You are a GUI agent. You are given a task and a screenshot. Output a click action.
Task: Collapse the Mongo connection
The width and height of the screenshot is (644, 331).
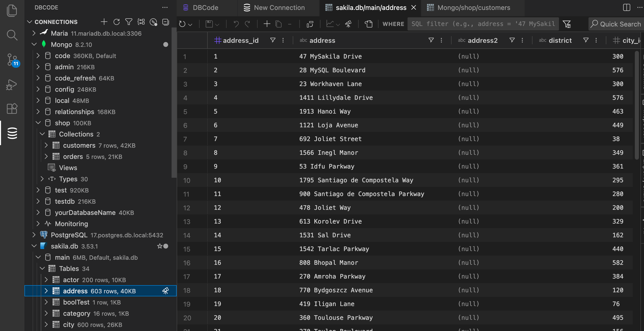click(34, 44)
